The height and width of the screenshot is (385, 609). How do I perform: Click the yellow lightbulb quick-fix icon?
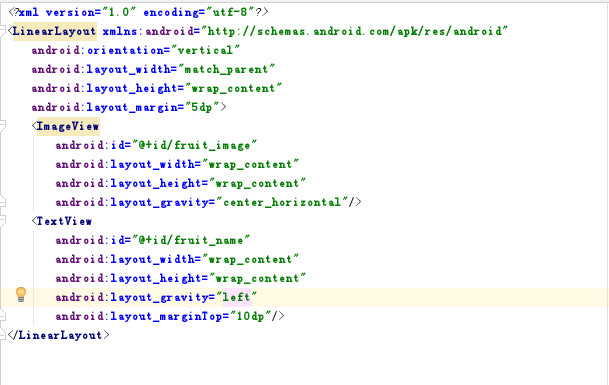pos(21,294)
